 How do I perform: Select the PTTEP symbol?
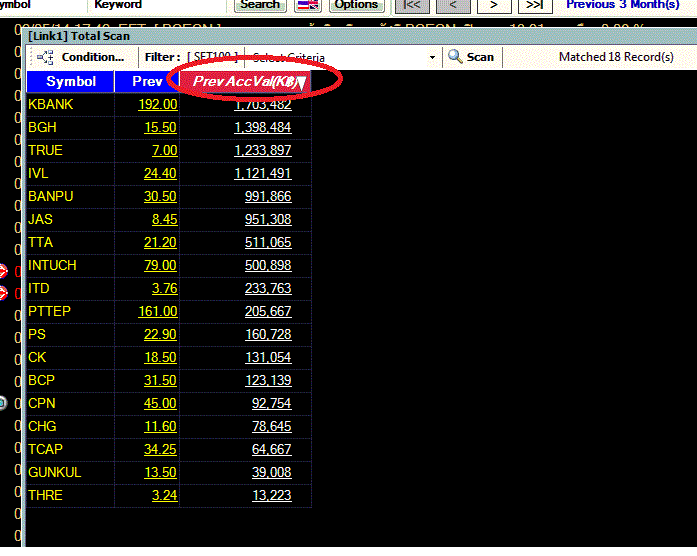49,312
